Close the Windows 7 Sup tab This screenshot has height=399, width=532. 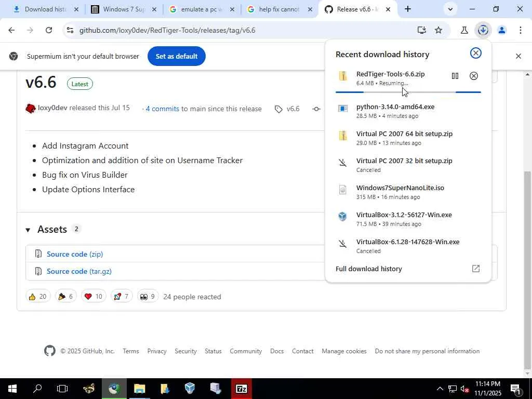154,9
